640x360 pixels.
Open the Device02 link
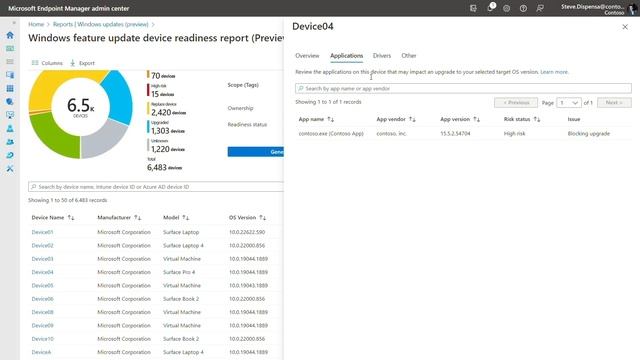(42, 245)
